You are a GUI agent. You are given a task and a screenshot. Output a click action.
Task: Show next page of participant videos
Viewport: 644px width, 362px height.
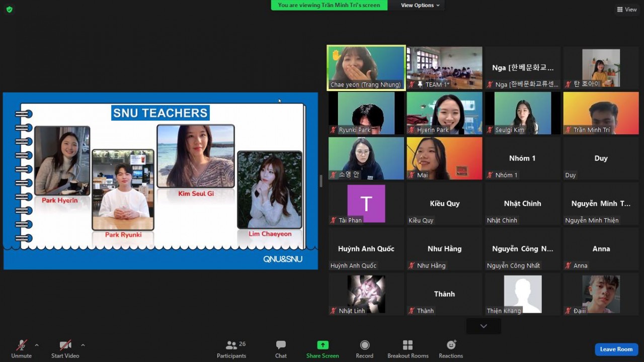pos(484,326)
